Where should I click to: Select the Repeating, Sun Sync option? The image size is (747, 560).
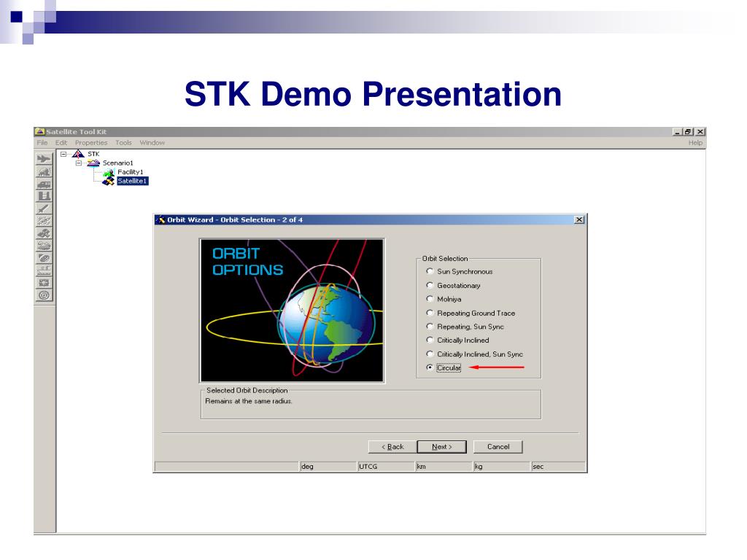coord(430,327)
